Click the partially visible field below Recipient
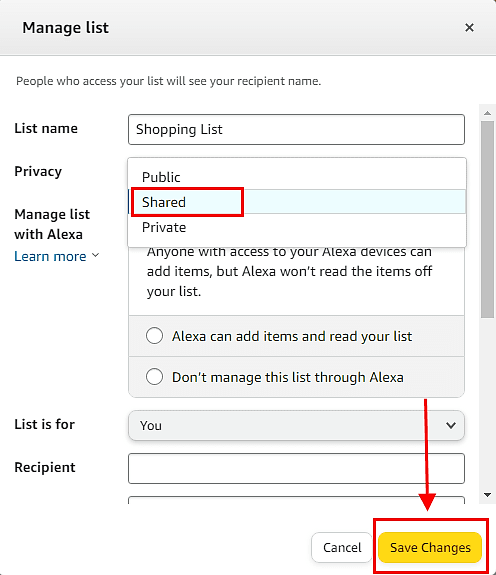 [296, 500]
